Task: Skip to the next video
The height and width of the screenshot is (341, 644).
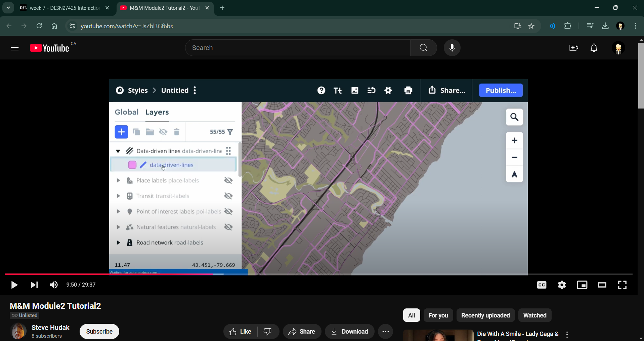Action: point(34,285)
